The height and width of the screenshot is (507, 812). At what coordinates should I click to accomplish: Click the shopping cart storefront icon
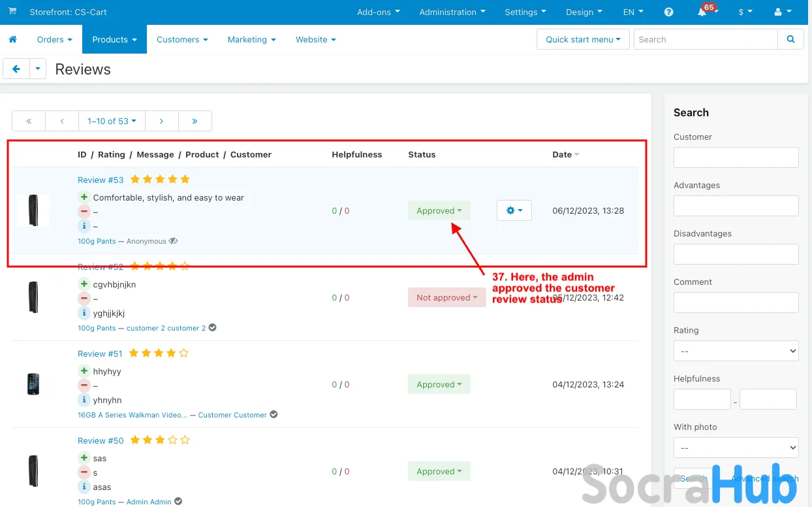(x=12, y=12)
